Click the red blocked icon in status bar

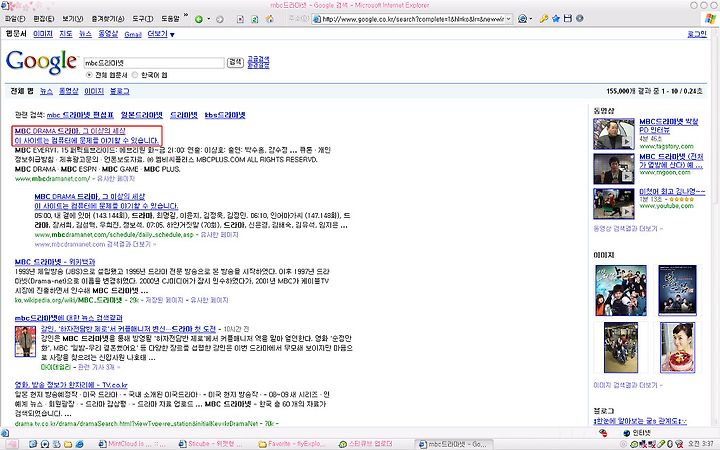point(603,433)
